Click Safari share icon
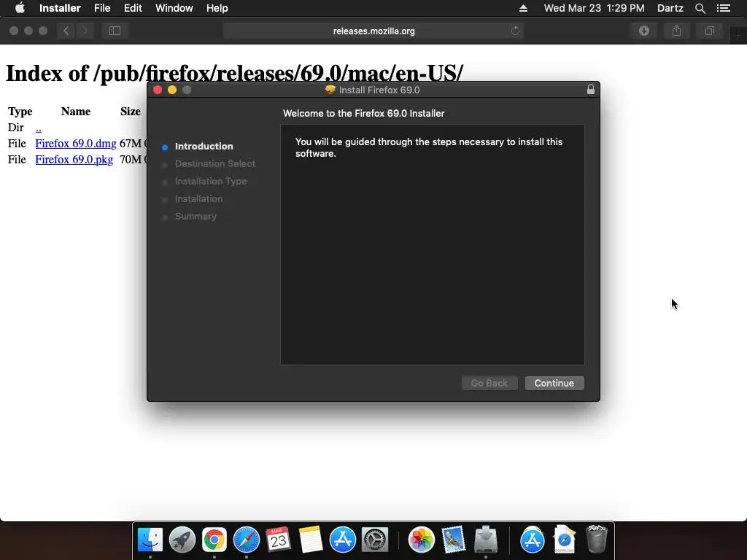Image resolution: width=747 pixels, height=560 pixels. pyautogui.click(x=676, y=31)
